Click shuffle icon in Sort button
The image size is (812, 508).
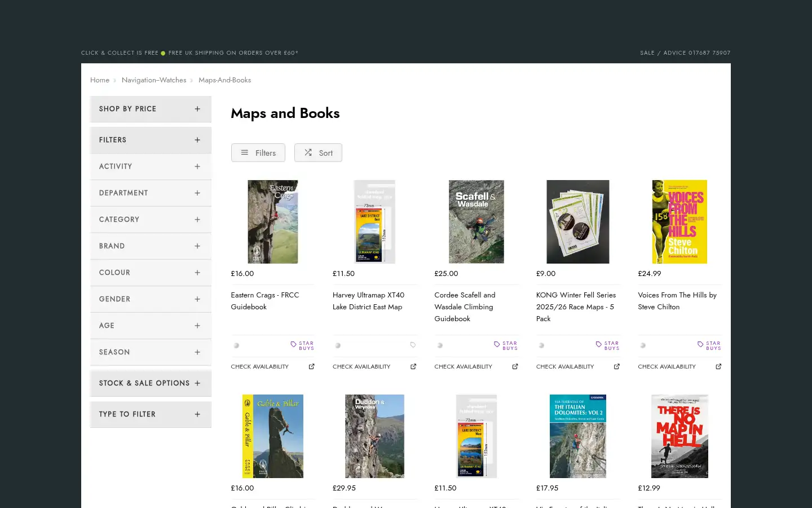click(x=308, y=152)
